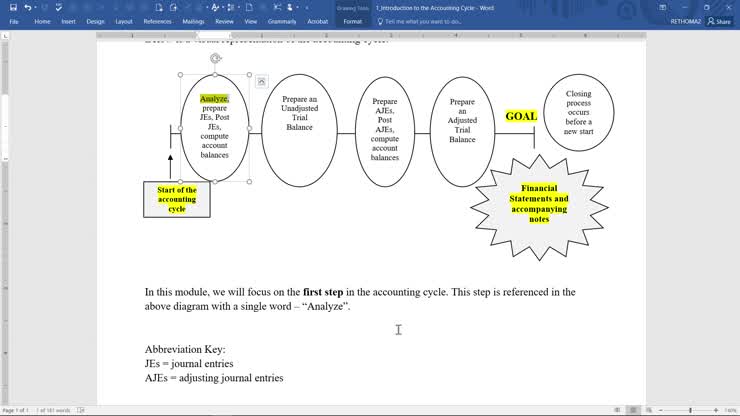Viewport: 740px width, 416px height.
Task: Click the bold text 'first step' in paragraph
Action: (x=323, y=292)
